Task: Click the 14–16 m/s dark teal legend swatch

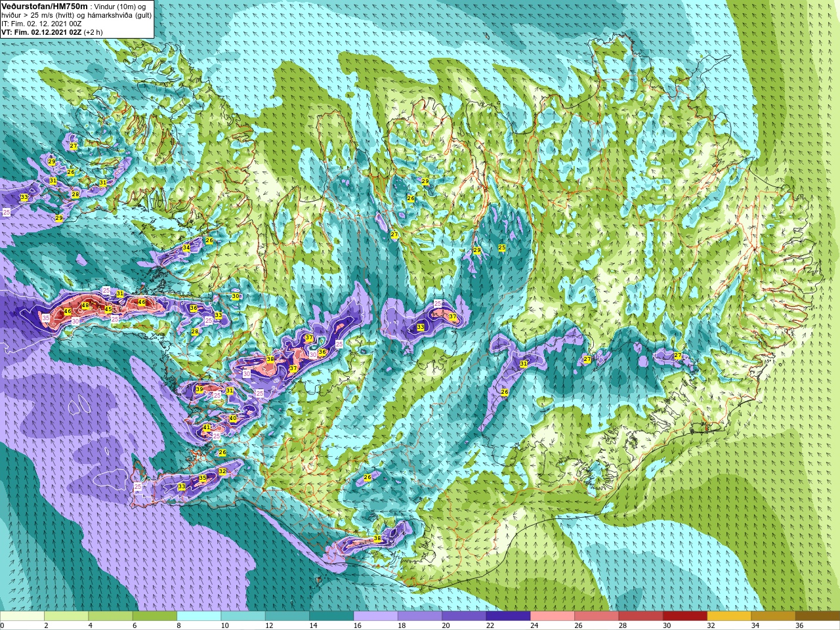Action: [331, 616]
